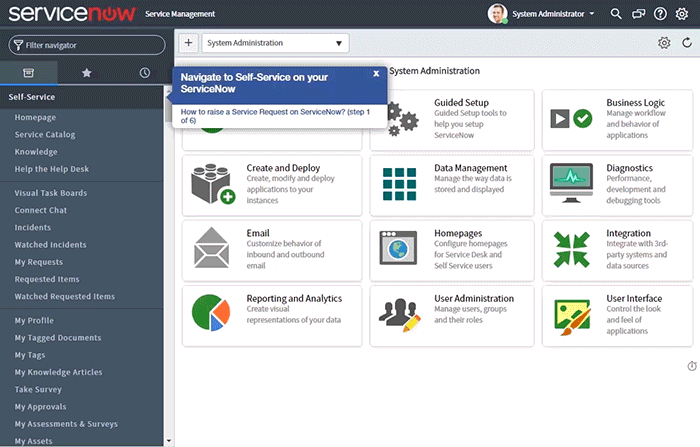Open Watched Incidents module
This screenshot has height=447, width=700.
tap(50, 245)
